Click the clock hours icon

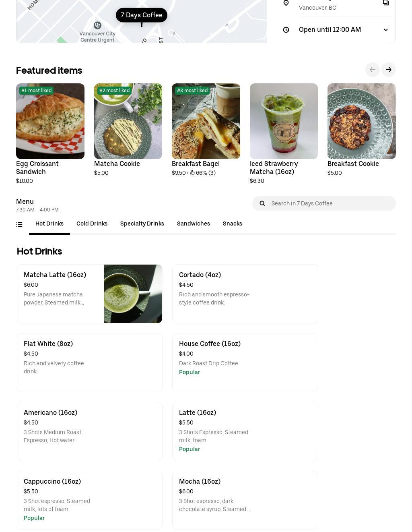(286, 30)
